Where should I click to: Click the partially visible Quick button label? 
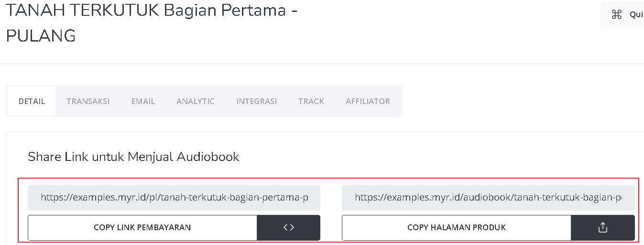coord(636,15)
